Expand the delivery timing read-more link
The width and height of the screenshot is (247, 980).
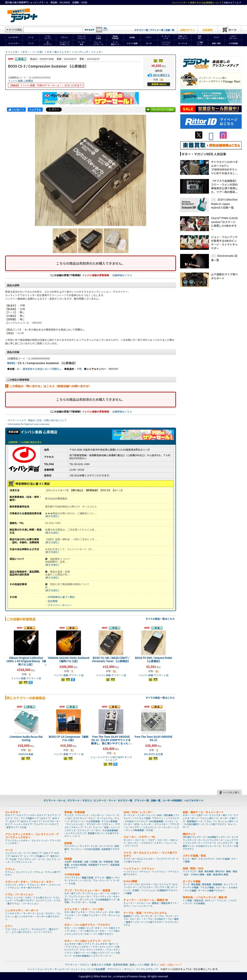[x=52, y=533]
